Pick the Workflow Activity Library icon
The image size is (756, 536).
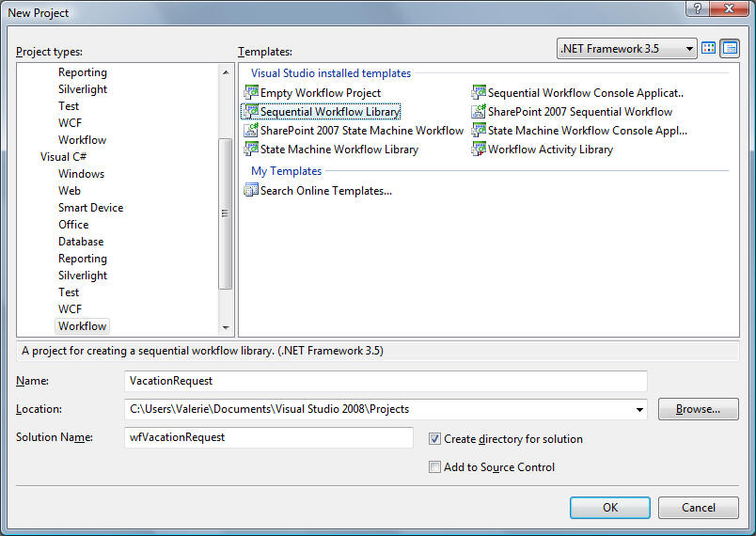coord(479,150)
